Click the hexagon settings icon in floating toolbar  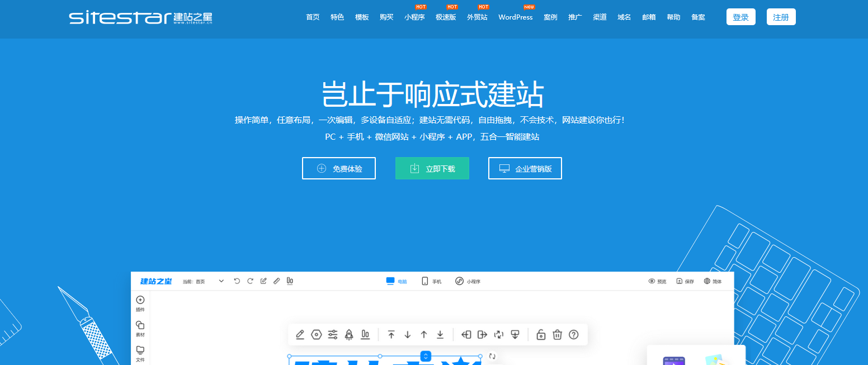click(x=317, y=335)
